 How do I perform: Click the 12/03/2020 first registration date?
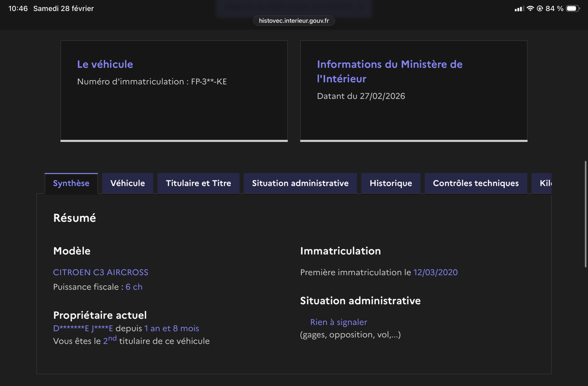pyautogui.click(x=436, y=272)
